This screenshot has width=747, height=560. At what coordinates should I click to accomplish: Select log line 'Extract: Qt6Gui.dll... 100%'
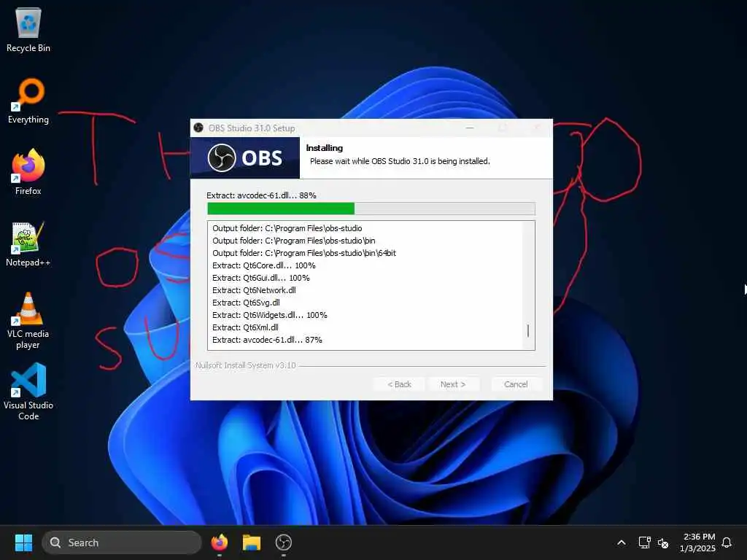click(x=261, y=278)
